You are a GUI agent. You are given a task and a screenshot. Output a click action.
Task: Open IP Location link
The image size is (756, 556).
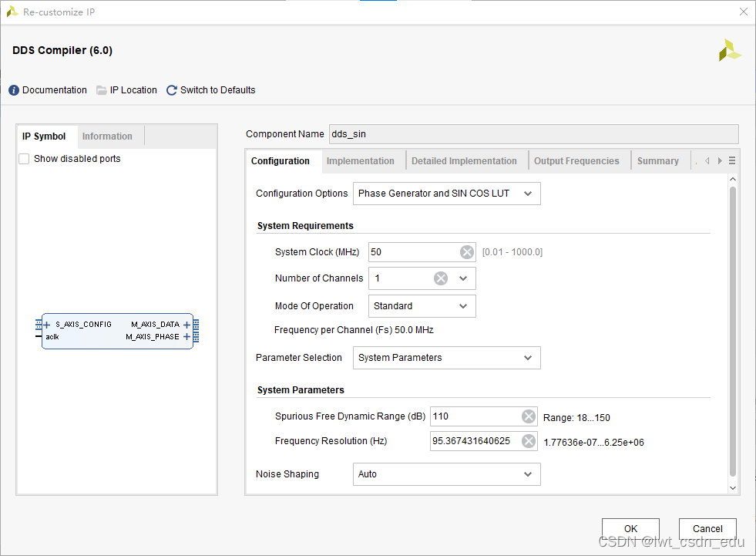pyautogui.click(x=133, y=90)
